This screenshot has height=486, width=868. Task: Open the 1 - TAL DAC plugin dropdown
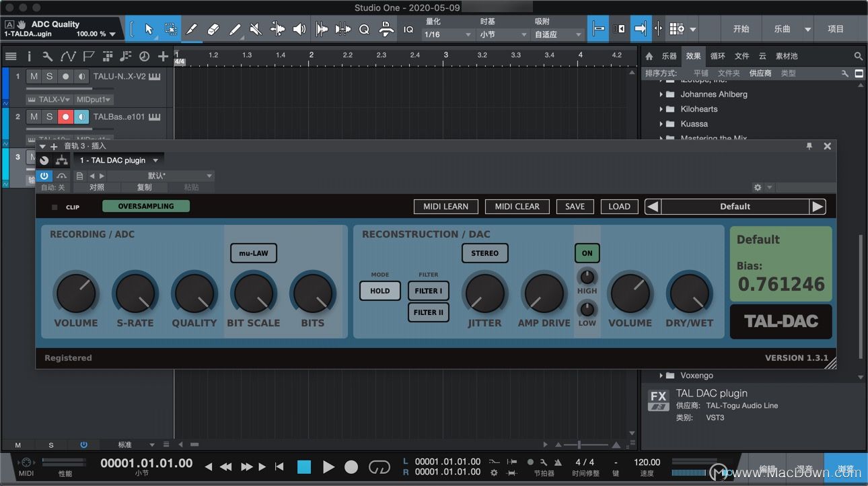[119, 160]
